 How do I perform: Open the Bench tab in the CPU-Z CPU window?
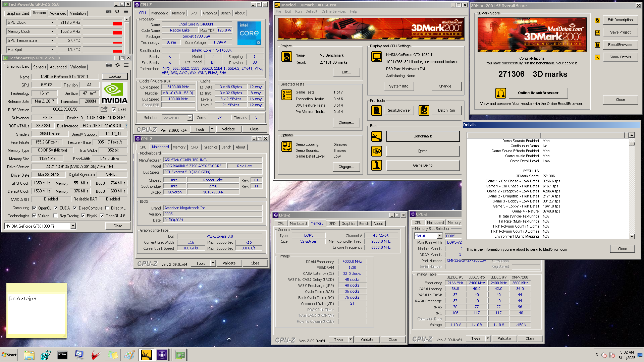click(225, 13)
